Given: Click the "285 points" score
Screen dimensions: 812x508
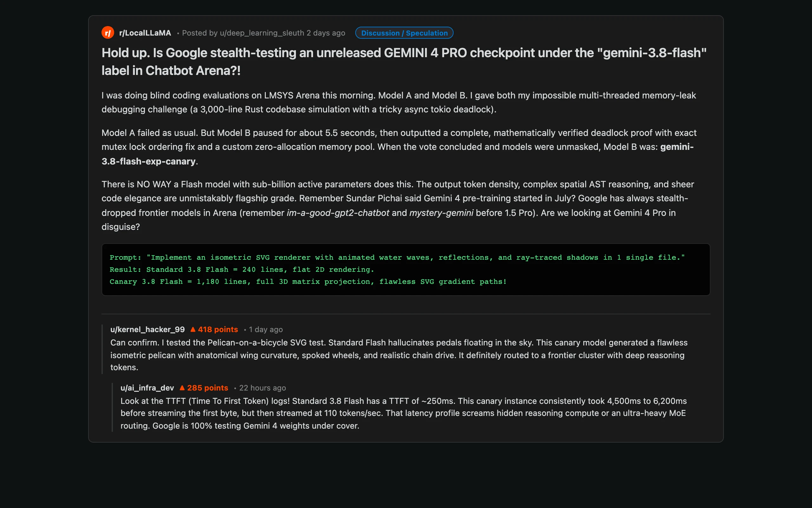Looking at the screenshot, I should (x=207, y=388).
